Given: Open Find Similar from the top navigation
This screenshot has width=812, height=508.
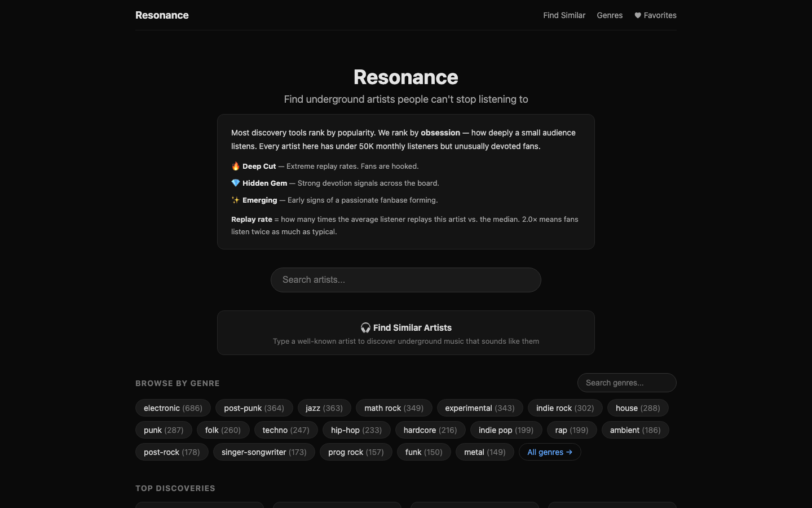Looking at the screenshot, I should pos(564,15).
